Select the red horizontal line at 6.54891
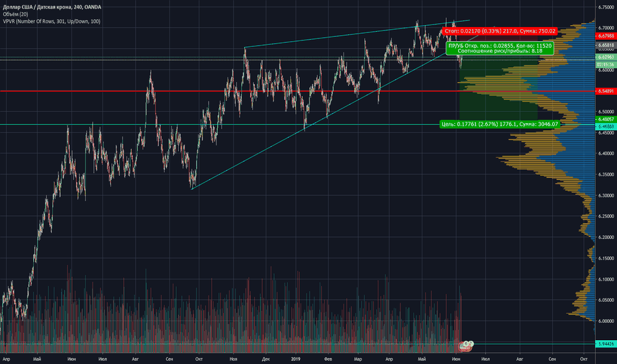Viewport: 617px width, 364px height. pos(297,91)
